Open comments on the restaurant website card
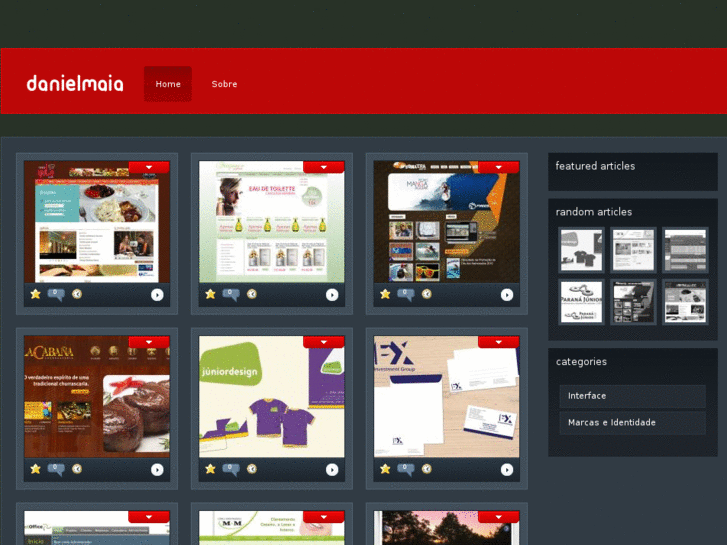Viewport: 727px width, 545px height. pyautogui.click(x=56, y=294)
